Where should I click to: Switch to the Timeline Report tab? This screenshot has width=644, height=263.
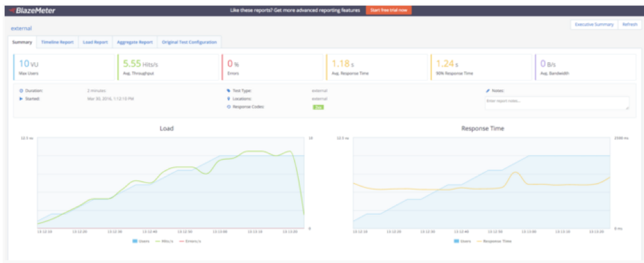click(x=57, y=42)
